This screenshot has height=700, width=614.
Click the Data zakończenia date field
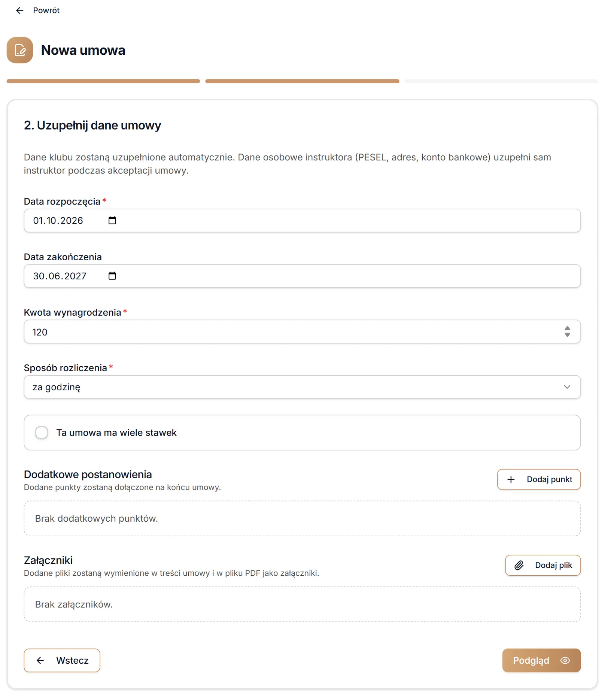(x=302, y=276)
